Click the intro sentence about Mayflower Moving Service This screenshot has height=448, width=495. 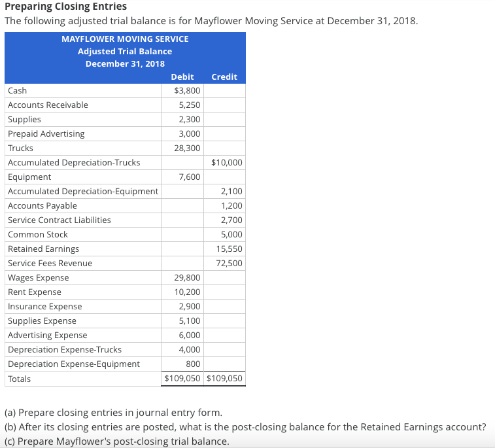pyautogui.click(x=211, y=21)
